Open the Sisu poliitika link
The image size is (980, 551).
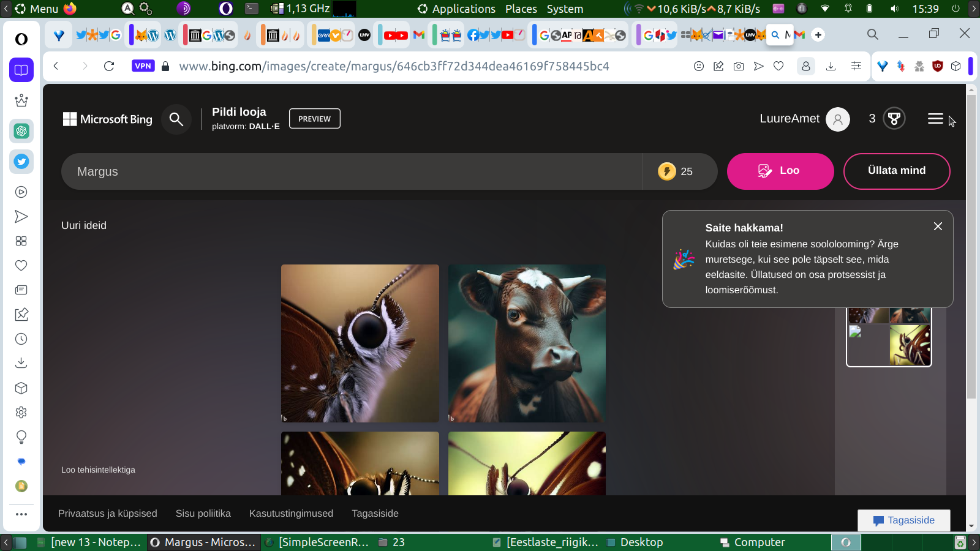click(203, 514)
